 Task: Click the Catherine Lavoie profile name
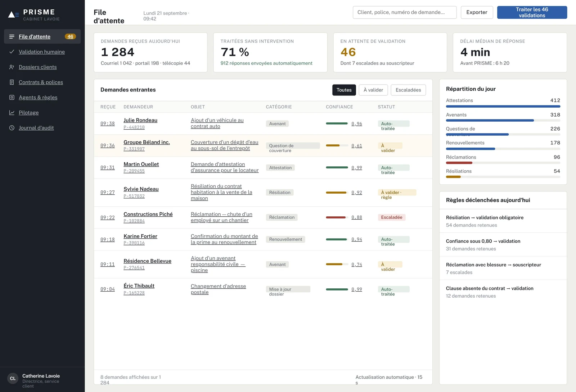(x=41, y=376)
